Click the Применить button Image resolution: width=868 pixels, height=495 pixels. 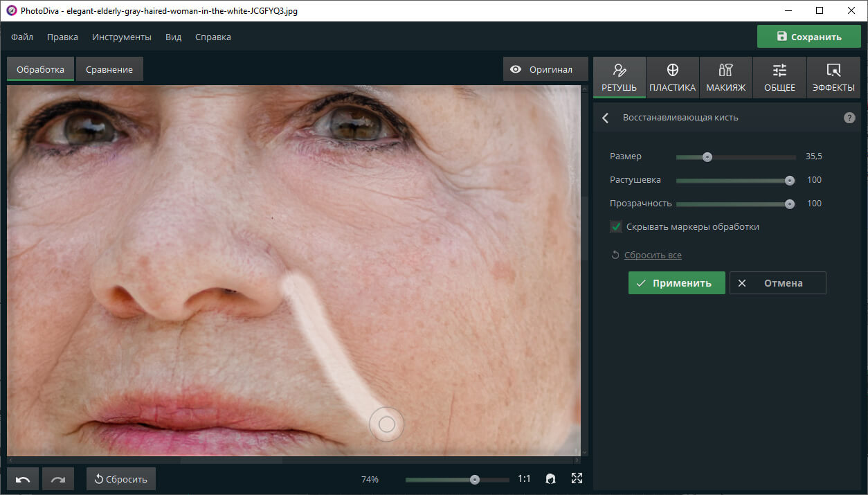(676, 282)
